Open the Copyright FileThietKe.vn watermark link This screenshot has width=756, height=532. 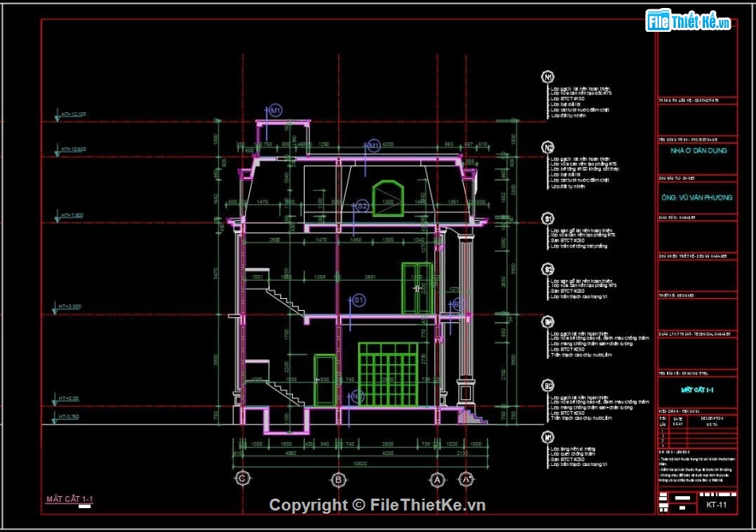(x=376, y=505)
